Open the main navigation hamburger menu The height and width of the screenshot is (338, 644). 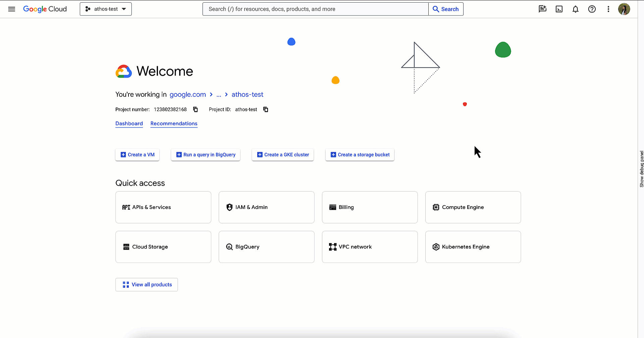12,9
